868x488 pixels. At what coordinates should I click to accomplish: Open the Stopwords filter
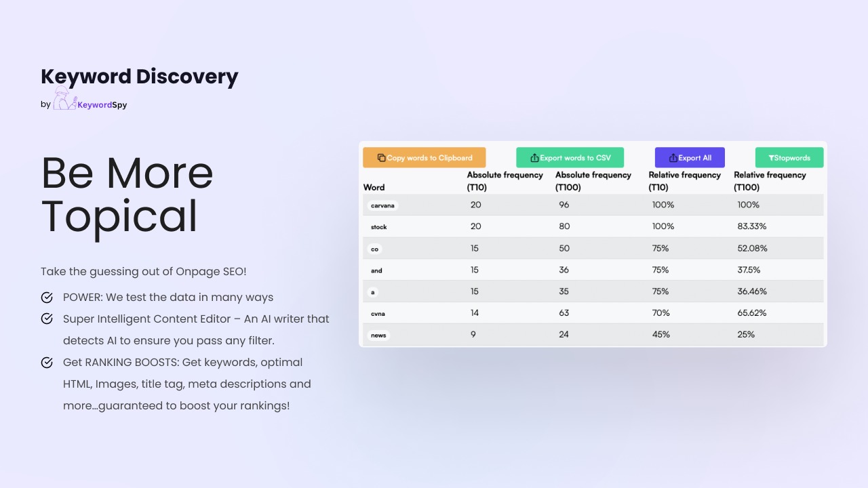[789, 157]
